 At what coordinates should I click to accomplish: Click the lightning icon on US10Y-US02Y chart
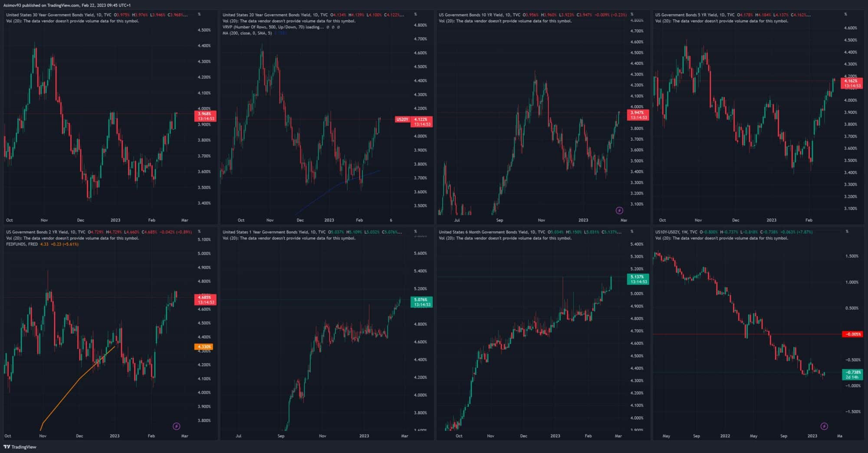[824, 426]
